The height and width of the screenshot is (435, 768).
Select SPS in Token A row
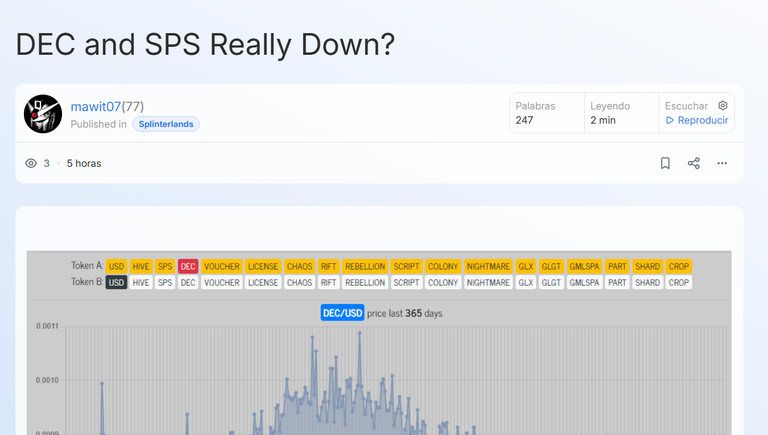(x=165, y=266)
